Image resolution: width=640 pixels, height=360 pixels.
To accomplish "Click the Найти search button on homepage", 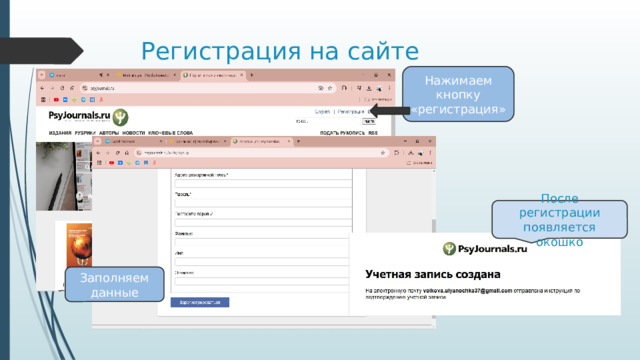I will pos(369,122).
